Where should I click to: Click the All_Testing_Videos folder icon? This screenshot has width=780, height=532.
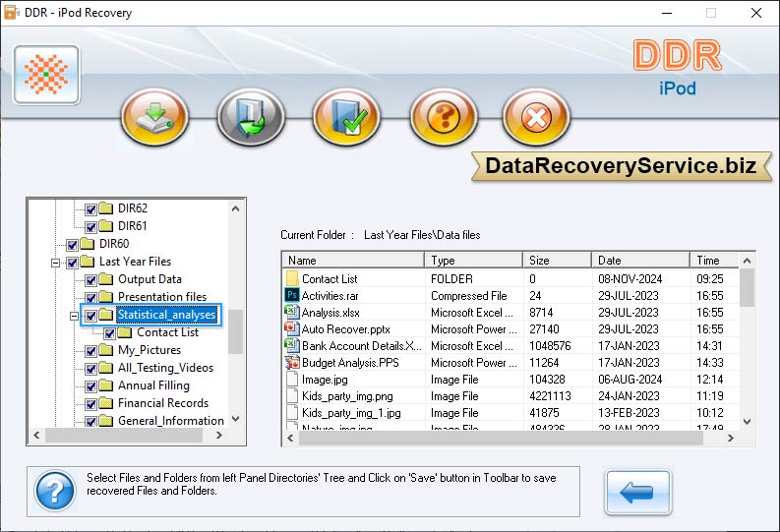[x=105, y=368]
